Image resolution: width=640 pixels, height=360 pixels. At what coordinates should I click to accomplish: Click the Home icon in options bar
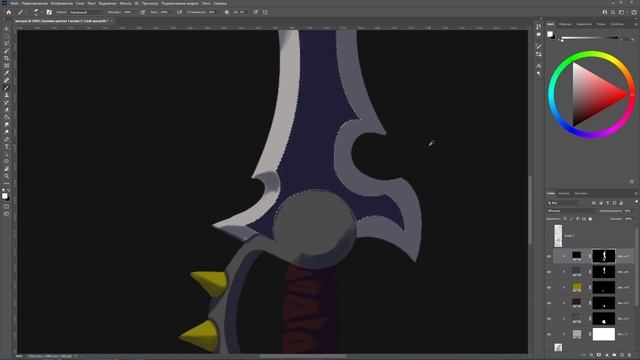9,12
